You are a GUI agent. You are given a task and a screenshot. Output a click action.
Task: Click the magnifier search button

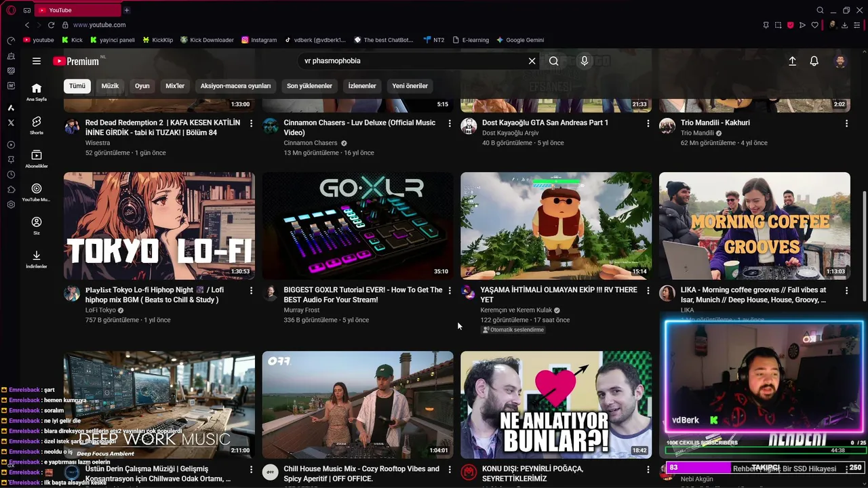tap(554, 61)
